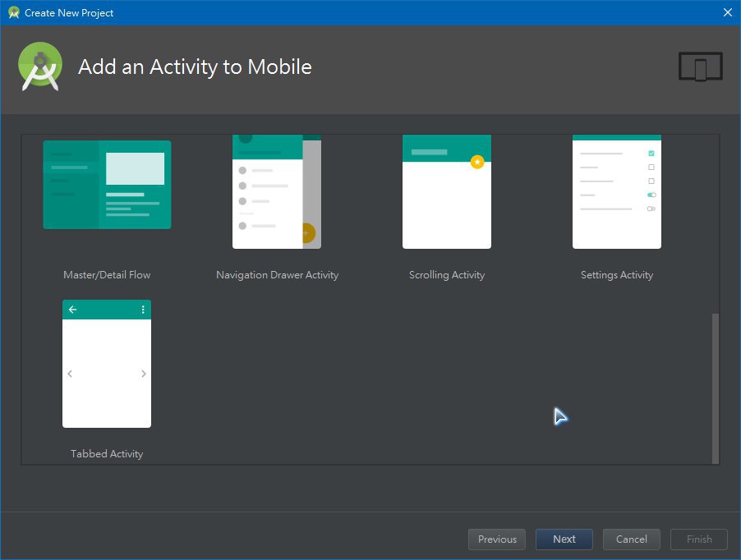
Task: Click the yellow star button in Scrolling preview
Action: click(x=477, y=162)
